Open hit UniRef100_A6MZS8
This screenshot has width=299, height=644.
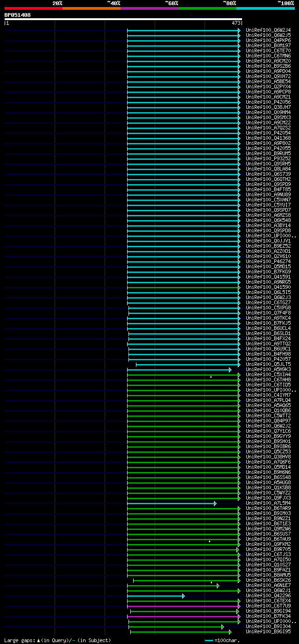(268, 215)
